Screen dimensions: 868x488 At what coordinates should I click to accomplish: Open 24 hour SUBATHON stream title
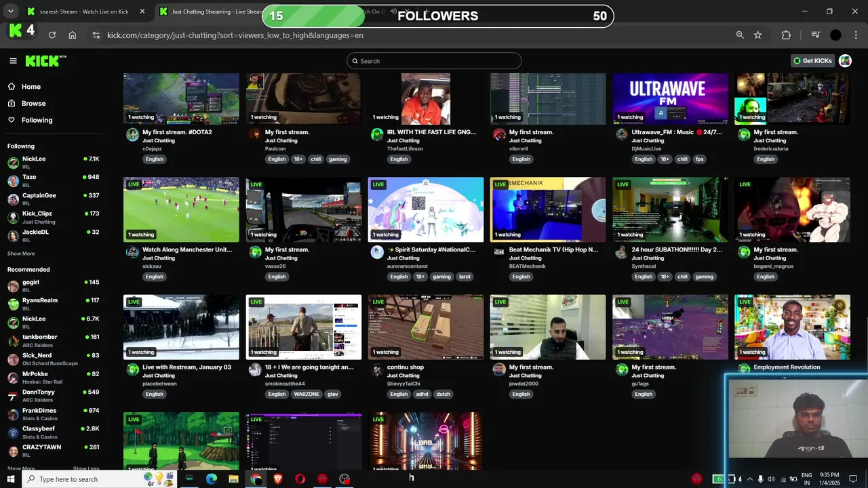(676, 249)
